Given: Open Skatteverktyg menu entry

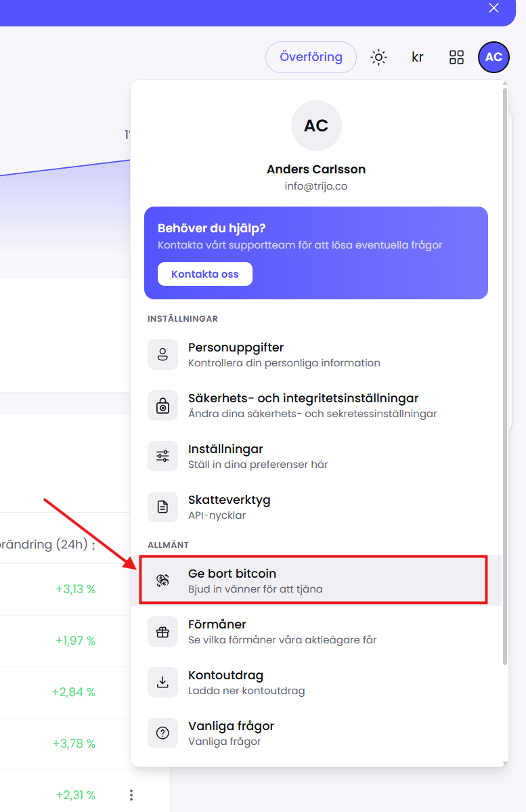Looking at the screenshot, I should (x=316, y=507).
